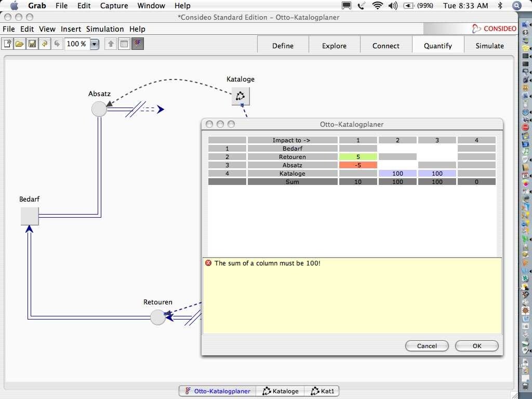Select the Absatz circle node
Viewport: 532px width, 399px height.
click(99, 109)
